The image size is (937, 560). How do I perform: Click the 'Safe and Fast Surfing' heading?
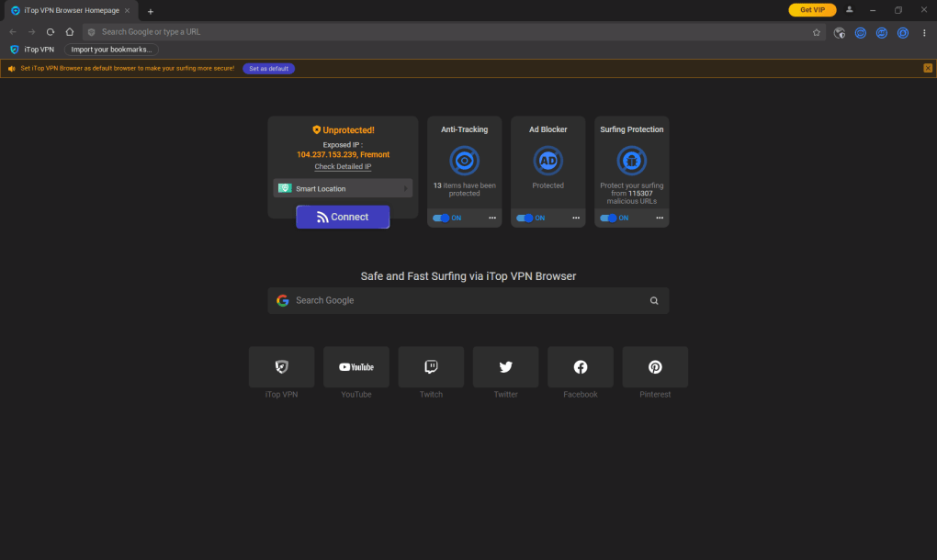click(x=468, y=276)
